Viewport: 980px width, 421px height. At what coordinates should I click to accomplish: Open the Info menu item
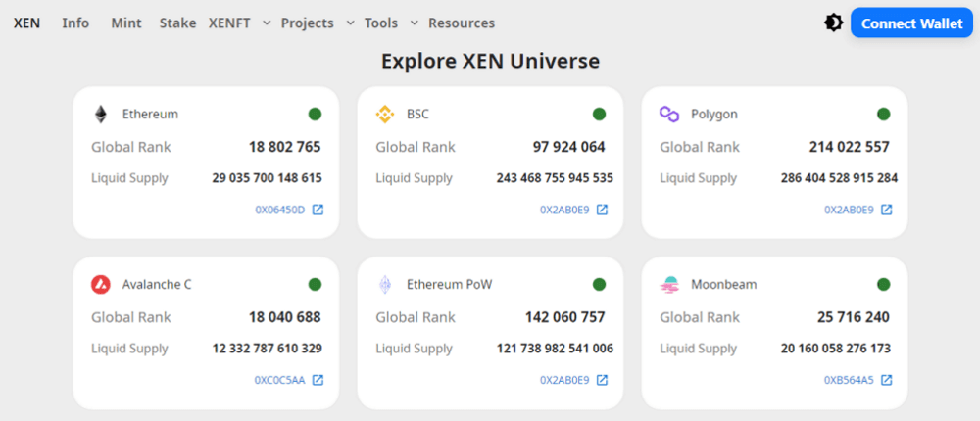(x=75, y=23)
